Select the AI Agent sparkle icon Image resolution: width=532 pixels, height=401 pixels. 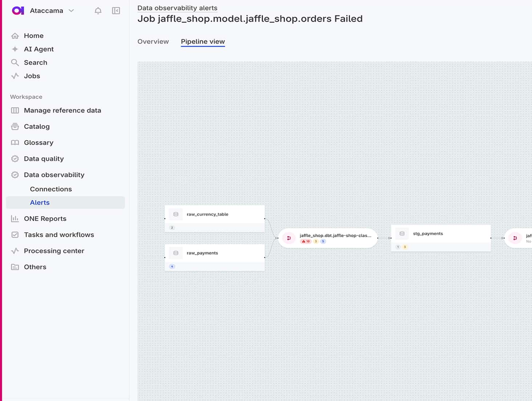click(x=15, y=49)
